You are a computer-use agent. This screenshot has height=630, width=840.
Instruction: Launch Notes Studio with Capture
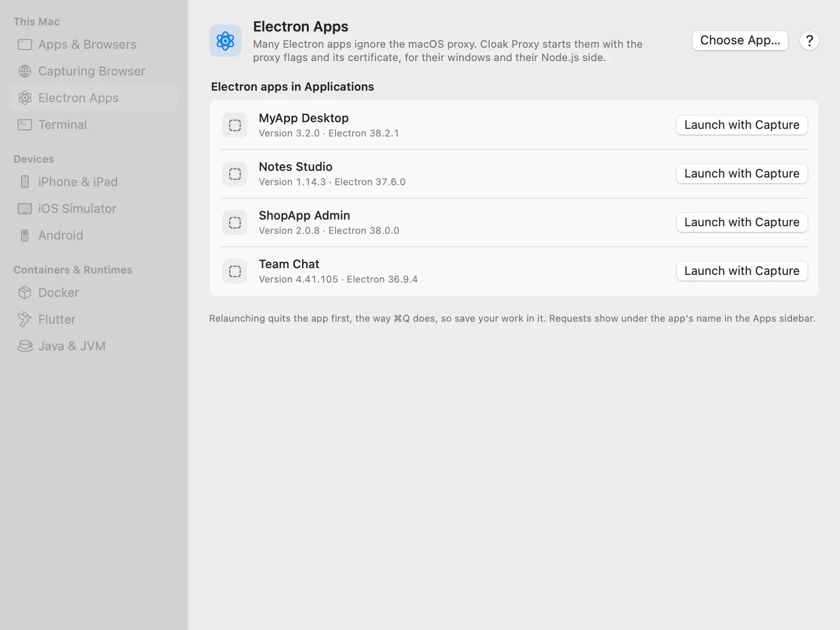[742, 174]
